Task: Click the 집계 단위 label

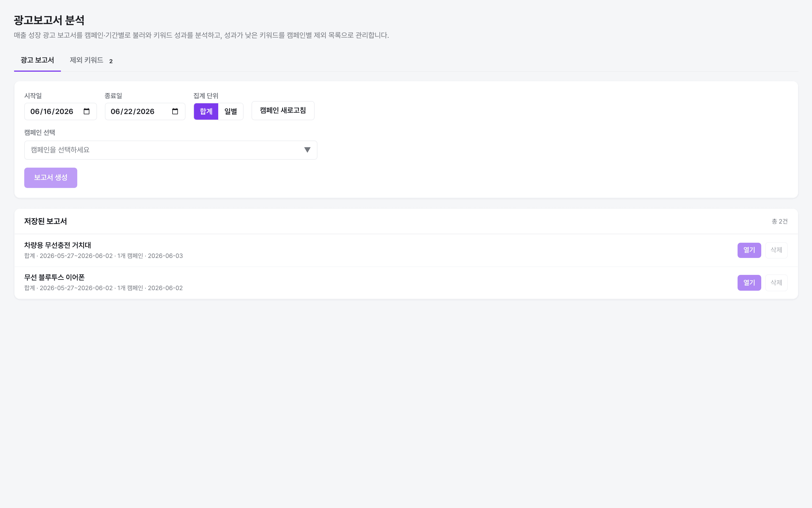Action: click(x=206, y=96)
